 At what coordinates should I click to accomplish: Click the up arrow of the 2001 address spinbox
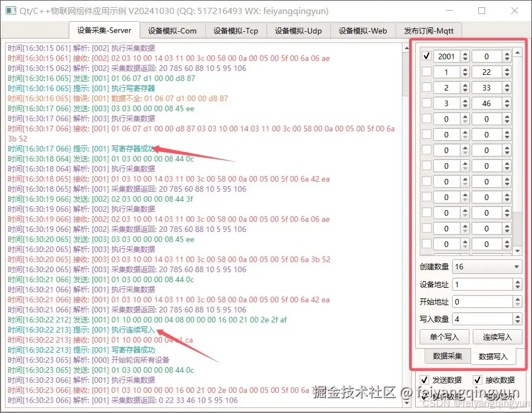tap(465, 53)
